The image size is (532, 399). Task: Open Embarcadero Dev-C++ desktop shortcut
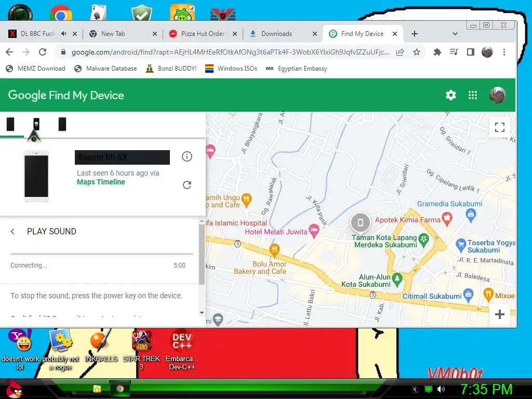[182, 351]
